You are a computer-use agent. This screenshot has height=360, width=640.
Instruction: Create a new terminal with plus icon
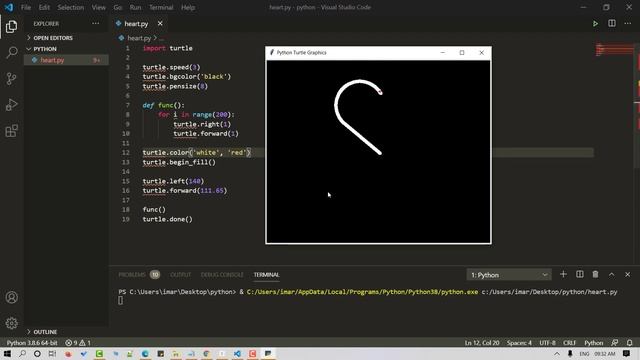(x=563, y=274)
